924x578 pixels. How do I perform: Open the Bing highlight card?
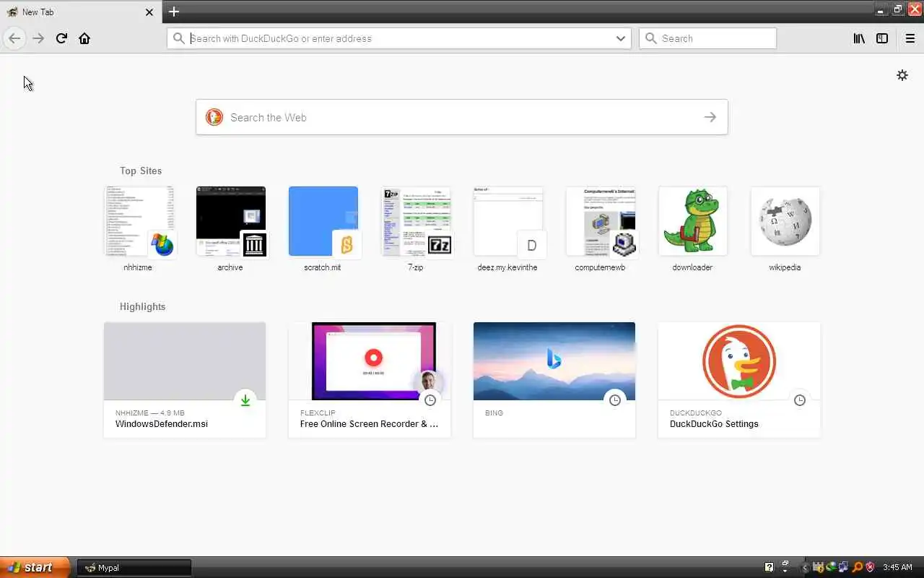pyautogui.click(x=554, y=380)
